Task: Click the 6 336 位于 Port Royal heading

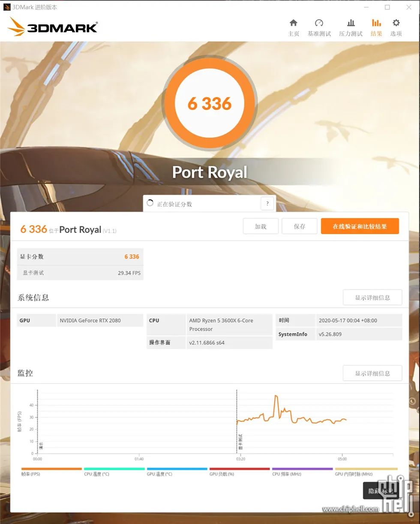Action: [69, 229]
